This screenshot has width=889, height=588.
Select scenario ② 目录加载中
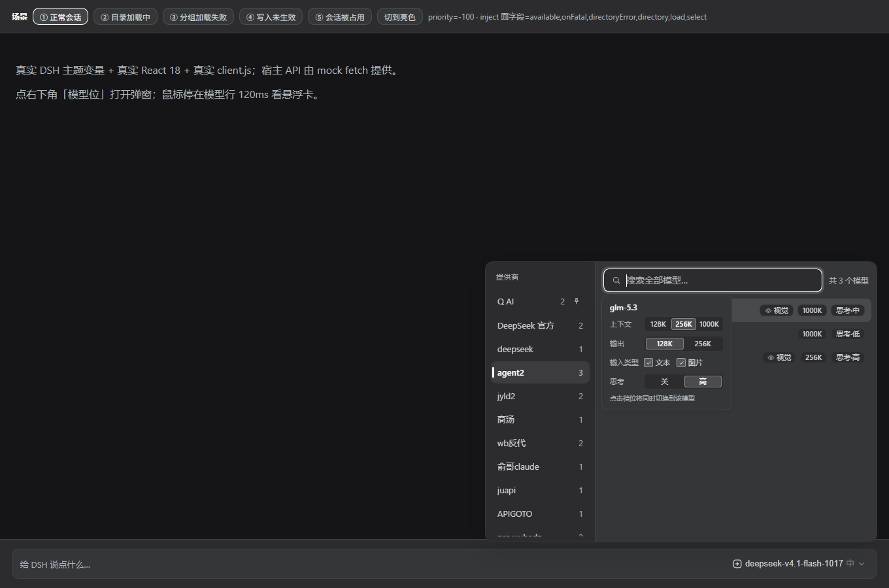point(126,17)
